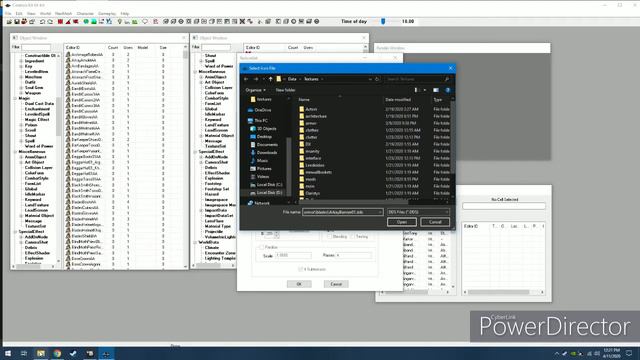Click New folder in file dialog
640x360 pixels.
pos(285,90)
